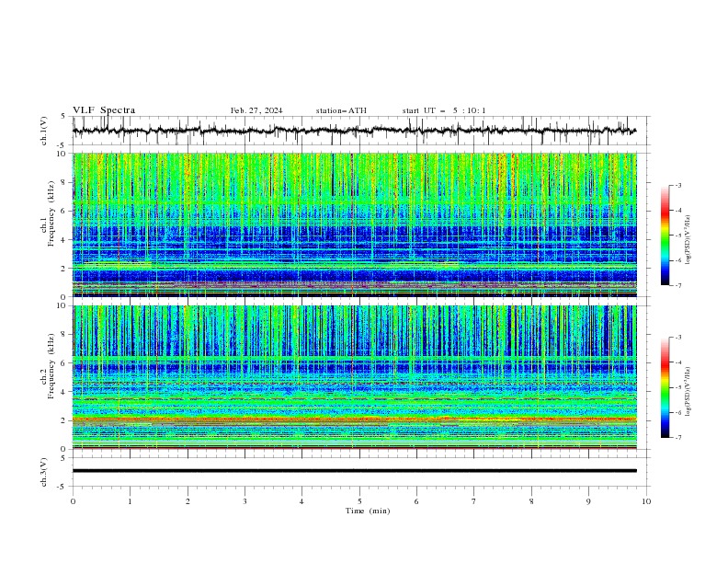Click the '2' kHz tick on ch.1 frequency axis
Image resolution: width=728 pixels, height=563 pixels.
point(64,268)
